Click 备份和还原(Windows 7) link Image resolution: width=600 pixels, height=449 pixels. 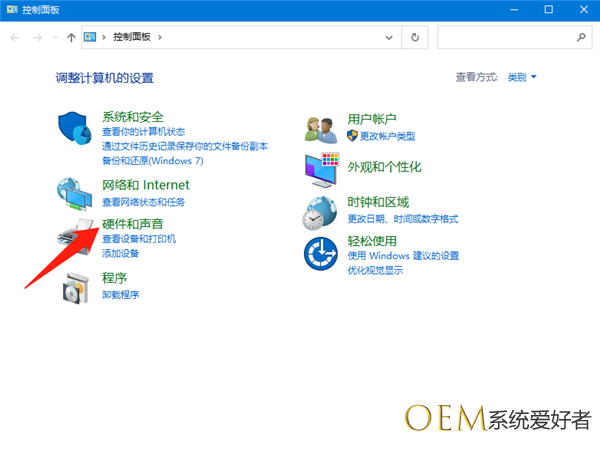152,160
